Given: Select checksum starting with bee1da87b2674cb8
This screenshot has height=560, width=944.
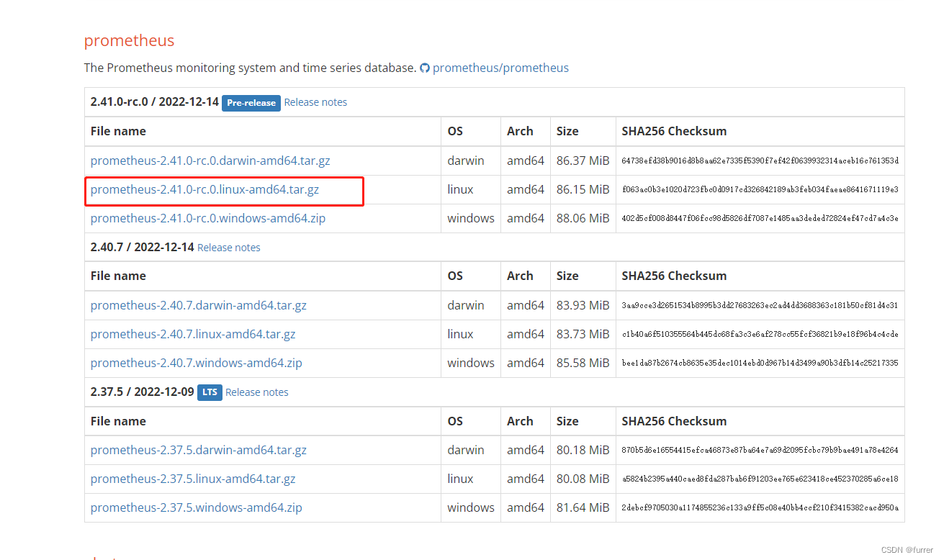Looking at the screenshot, I should coord(760,363).
